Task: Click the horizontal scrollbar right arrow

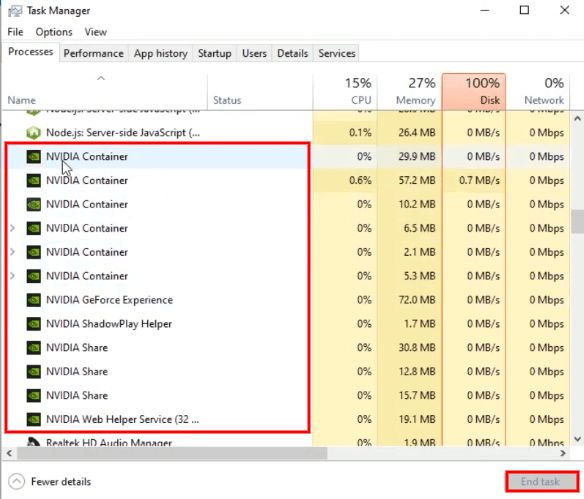Action: [x=563, y=453]
